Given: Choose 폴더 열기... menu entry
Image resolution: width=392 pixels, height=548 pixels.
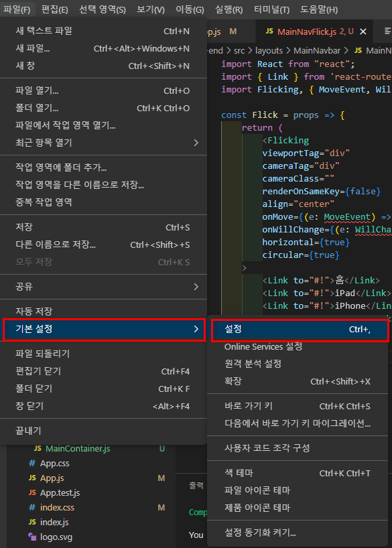Looking at the screenshot, I should [103, 108].
